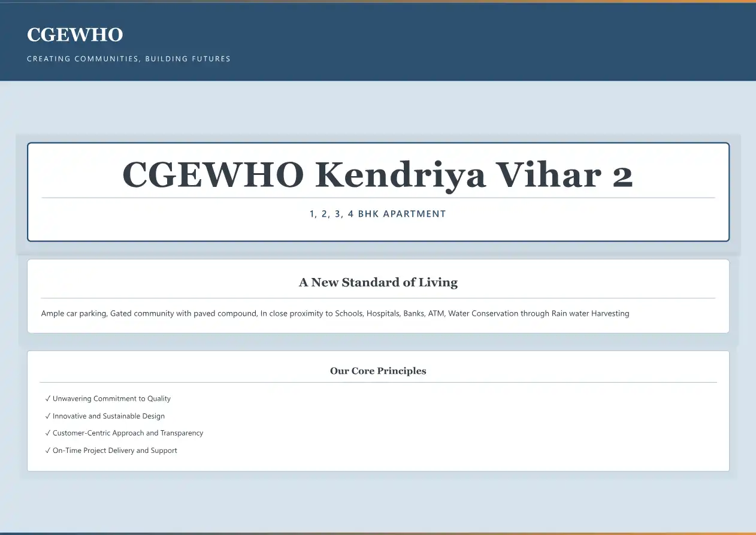Click the 1, 2, 3, 4 BHK Apartment subtitle
Viewport: 756px width, 535px height.
click(377, 214)
